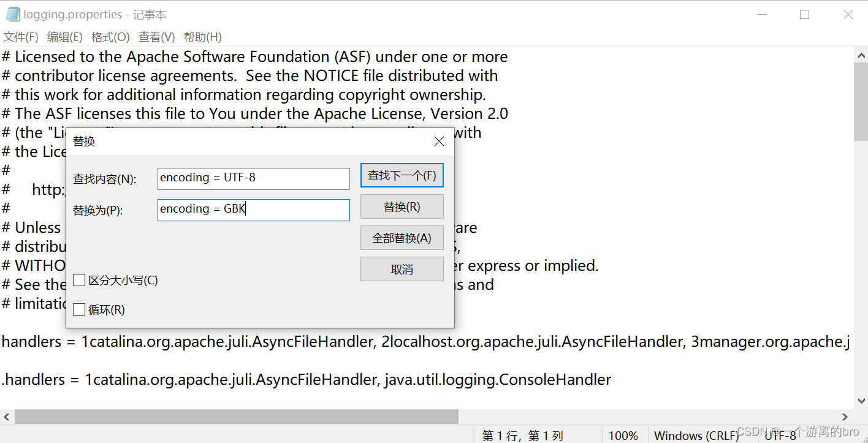This screenshot has height=443, width=868.
Task: Click the 替换(R) button
Action: pyautogui.click(x=402, y=206)
